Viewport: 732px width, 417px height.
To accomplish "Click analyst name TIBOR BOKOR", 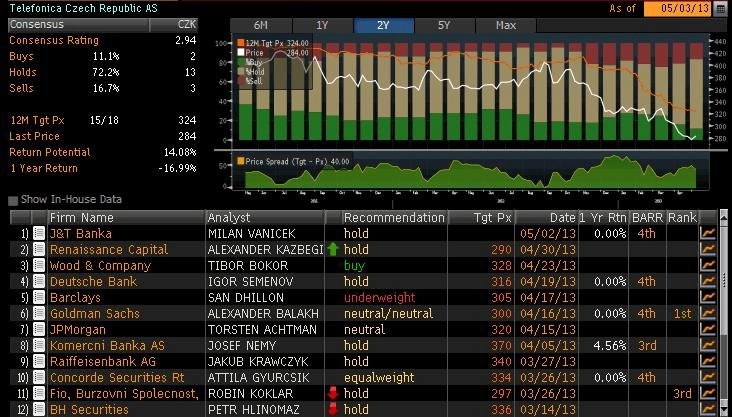I will click(x=248, y=266).
